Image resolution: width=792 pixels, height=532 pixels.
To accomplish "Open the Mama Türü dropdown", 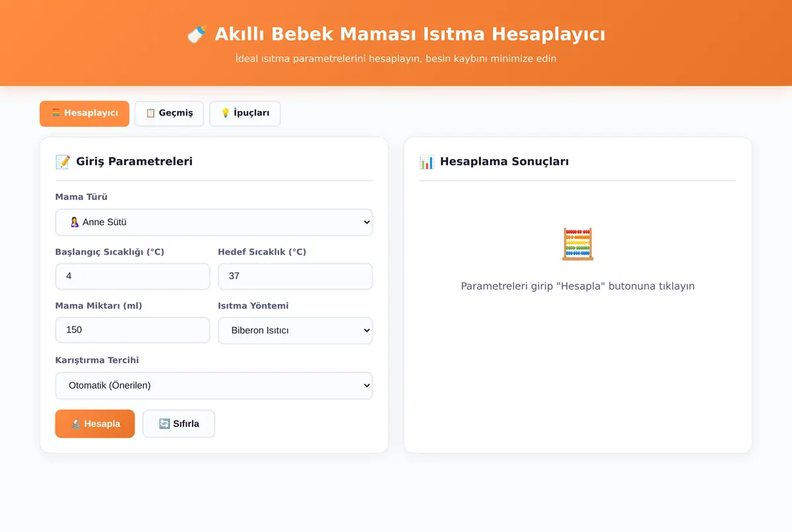I will point(214,222).
